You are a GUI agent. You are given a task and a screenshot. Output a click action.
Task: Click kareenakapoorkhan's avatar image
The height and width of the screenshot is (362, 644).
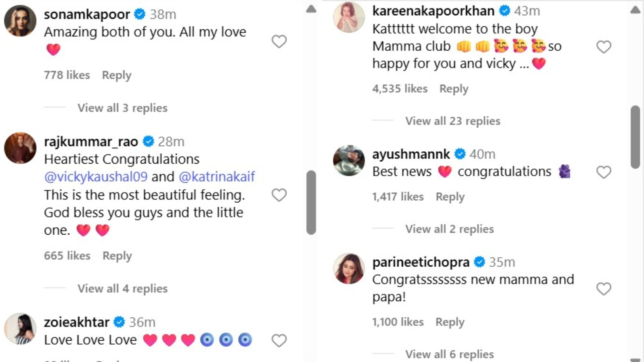point(349,17)
